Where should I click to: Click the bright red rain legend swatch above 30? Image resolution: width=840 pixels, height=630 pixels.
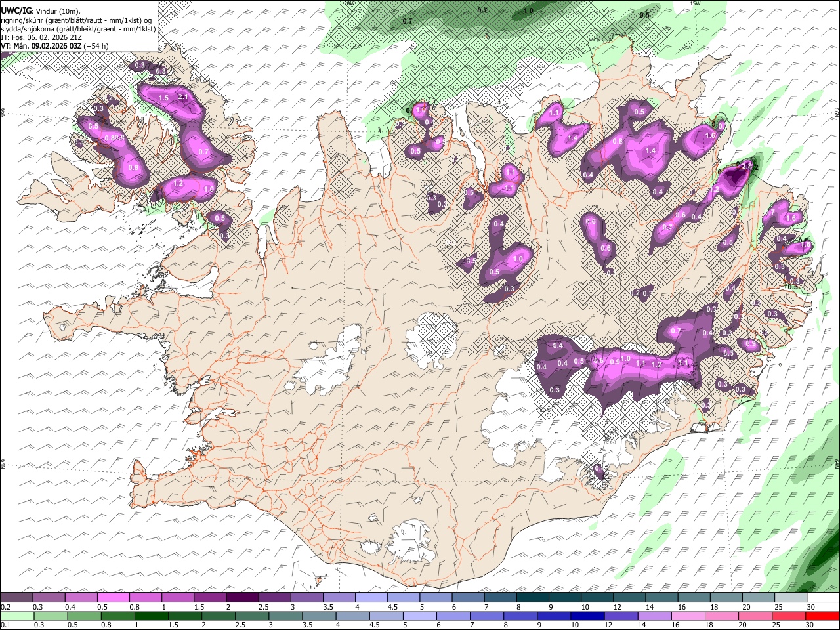(823, 616)
